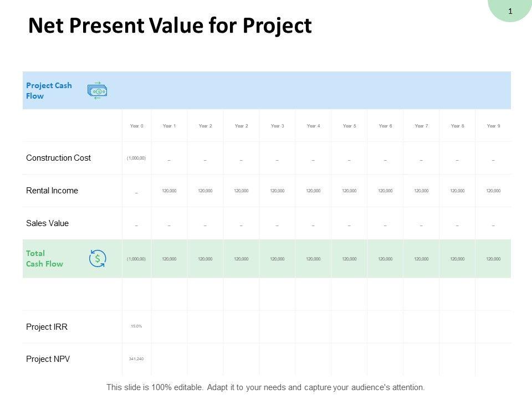Select the Project Cash Flow header text

tap(49, 90)
